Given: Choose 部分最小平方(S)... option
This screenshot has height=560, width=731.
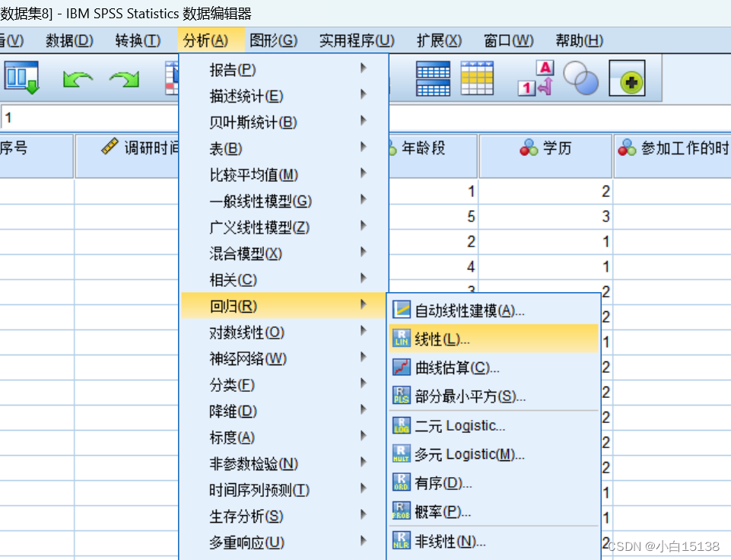Looking at the screenshot, I should click(x=494, y=396).
